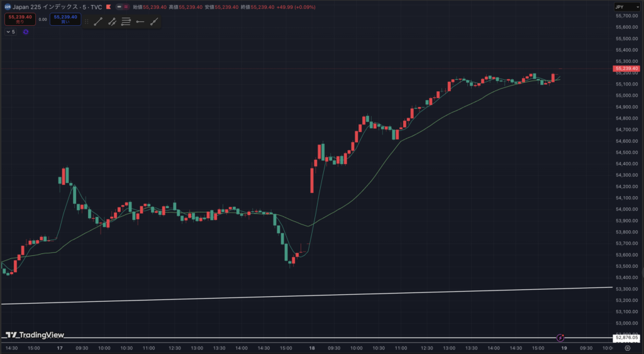
Task: Select the parallel channel drawing tool
Action: tap(112, 21)
